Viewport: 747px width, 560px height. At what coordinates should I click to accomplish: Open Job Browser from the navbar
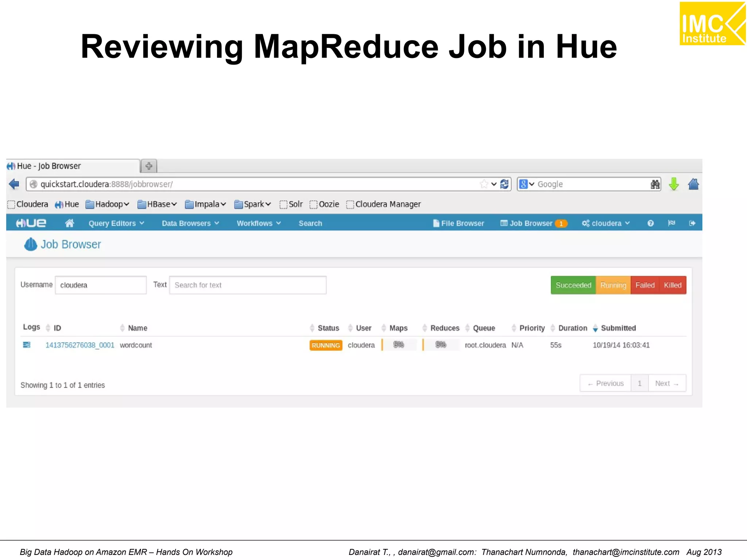534,223
